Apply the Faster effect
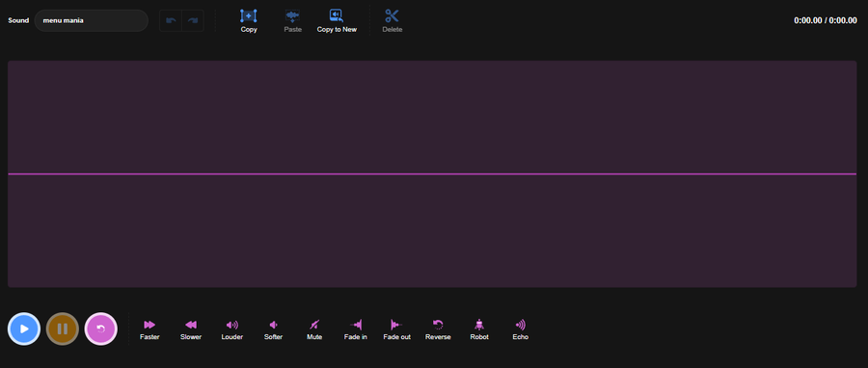This screenshot has height=368, width=868. 149,329
